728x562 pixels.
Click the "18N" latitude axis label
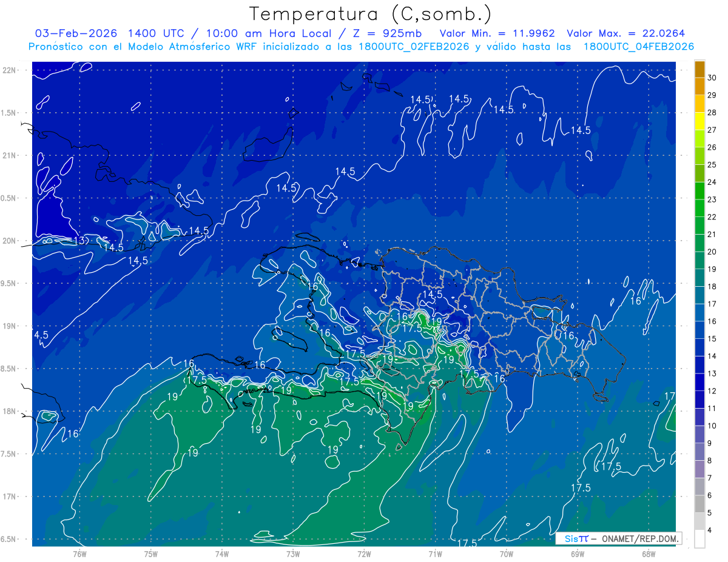point(9,412)
